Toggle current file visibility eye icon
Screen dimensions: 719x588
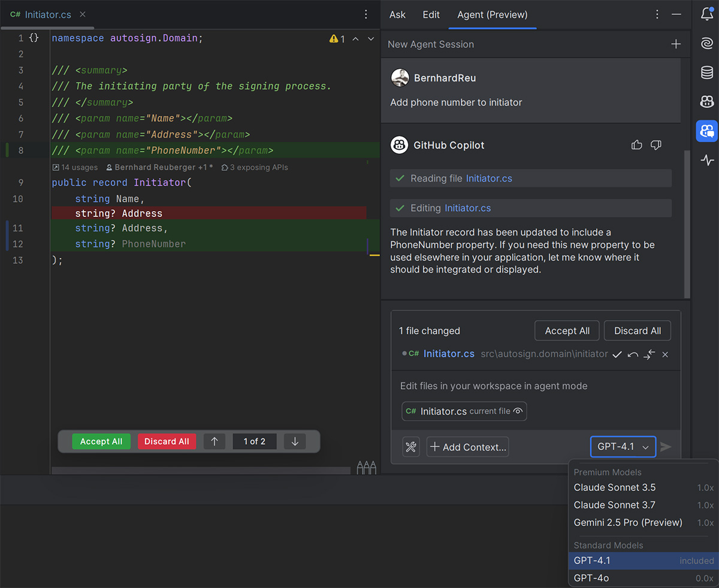click(519, 411)
